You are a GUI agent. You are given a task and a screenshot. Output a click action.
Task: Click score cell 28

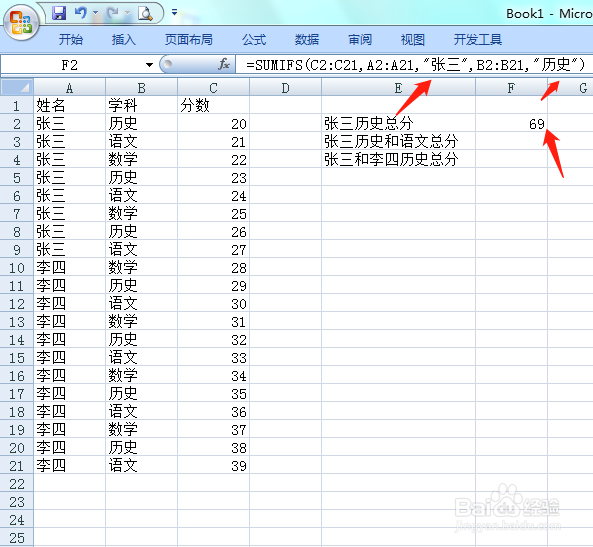coord(213,267)
